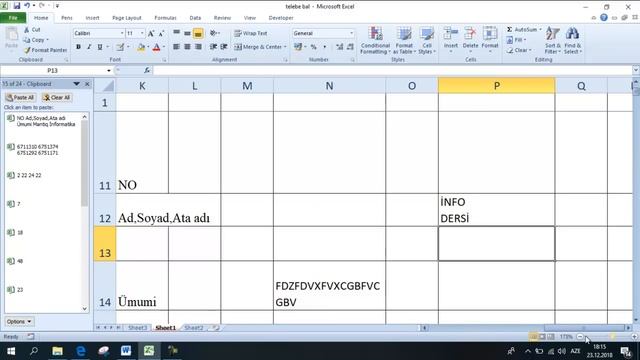Click the Fill Color bucket icon
Screen dimensions: 640x360
tap(141, 48)
